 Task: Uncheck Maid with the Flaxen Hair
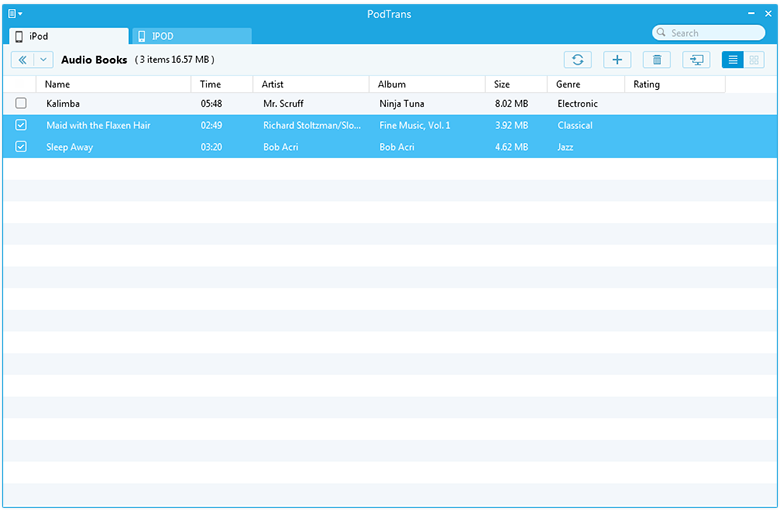tap(21, 125)
